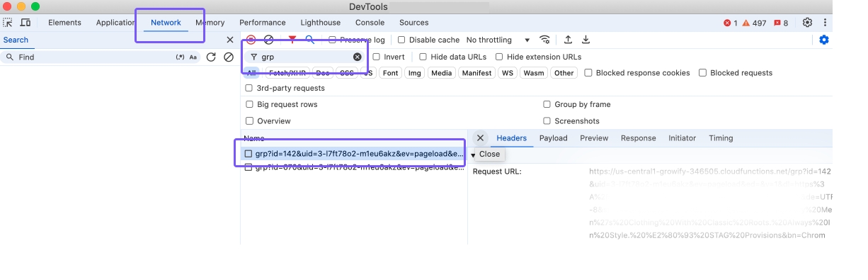Clear the search results
Viewport: 868px width, 280px height.
pyautogui.click(x=228, y=57)
